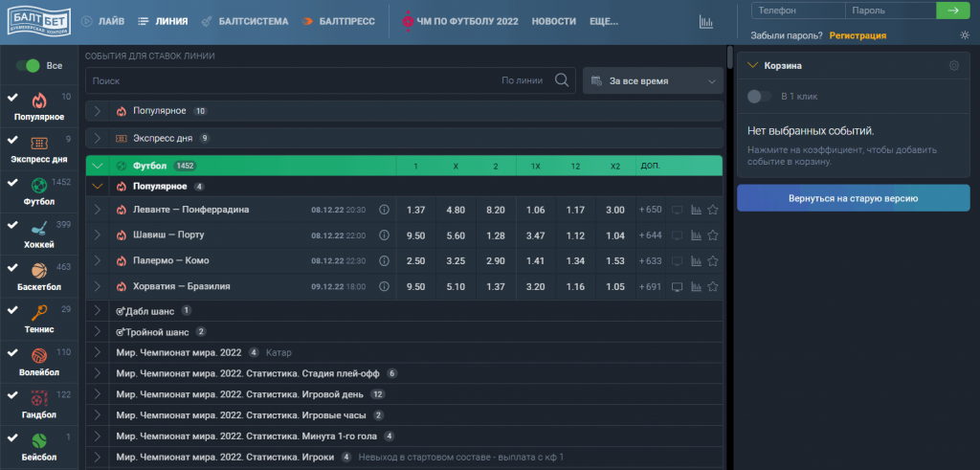Collapse the Футбол section chevron
980x470 pixels.
[x=98, y=166]
